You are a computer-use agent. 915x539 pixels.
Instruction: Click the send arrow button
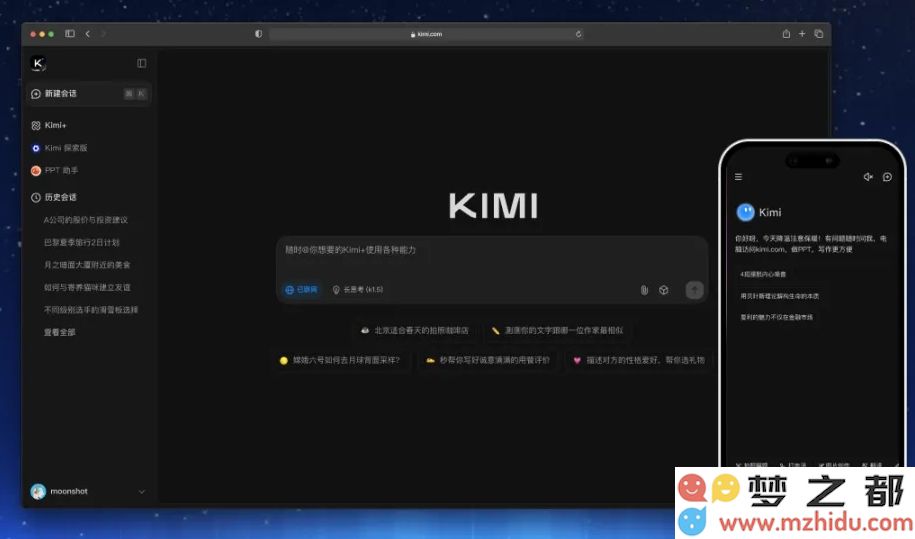click(x=694, y=290)
